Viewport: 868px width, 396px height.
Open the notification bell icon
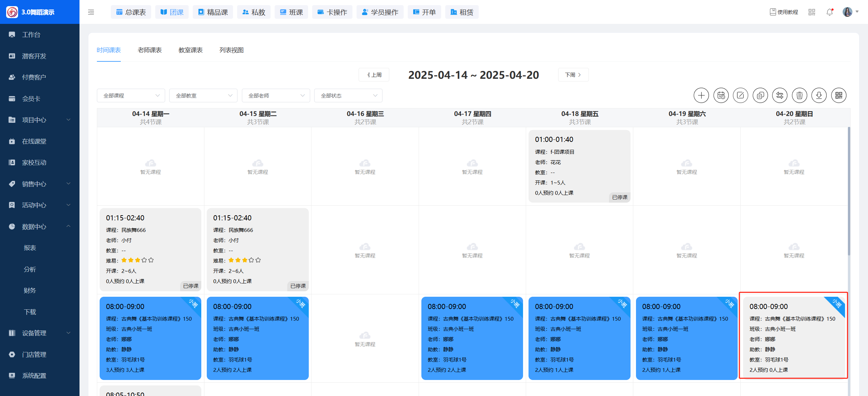point(829,12)
